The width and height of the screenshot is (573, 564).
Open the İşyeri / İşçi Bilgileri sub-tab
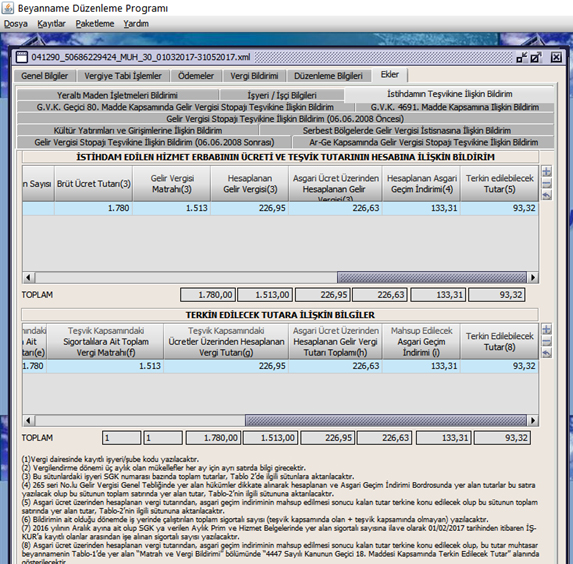pos(282,95)
